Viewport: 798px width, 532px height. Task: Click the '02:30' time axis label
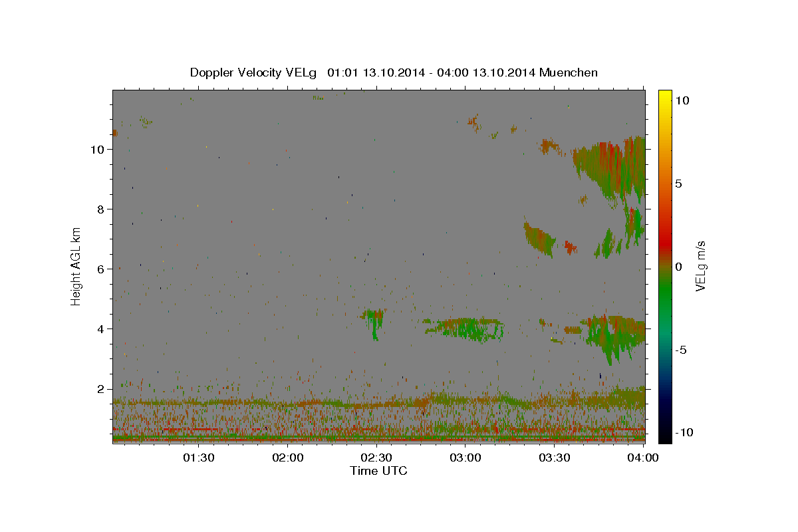point(377,458)
